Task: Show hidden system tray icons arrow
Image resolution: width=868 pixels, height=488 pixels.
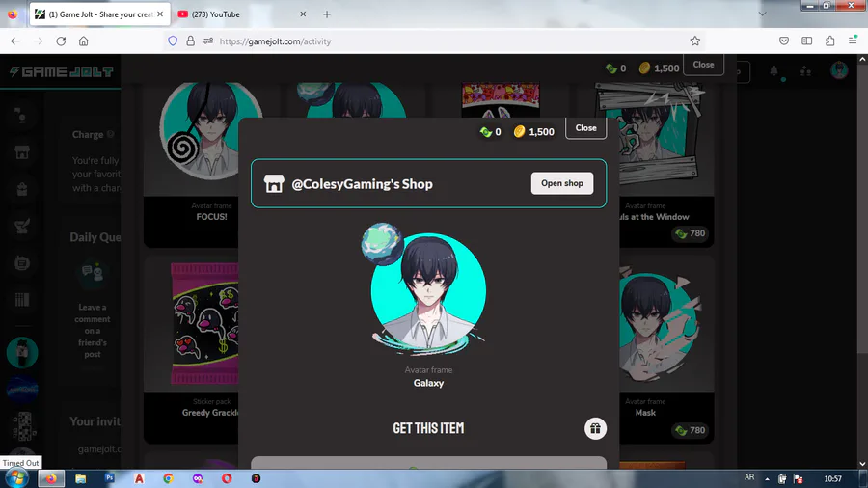Action: (767, 479)
